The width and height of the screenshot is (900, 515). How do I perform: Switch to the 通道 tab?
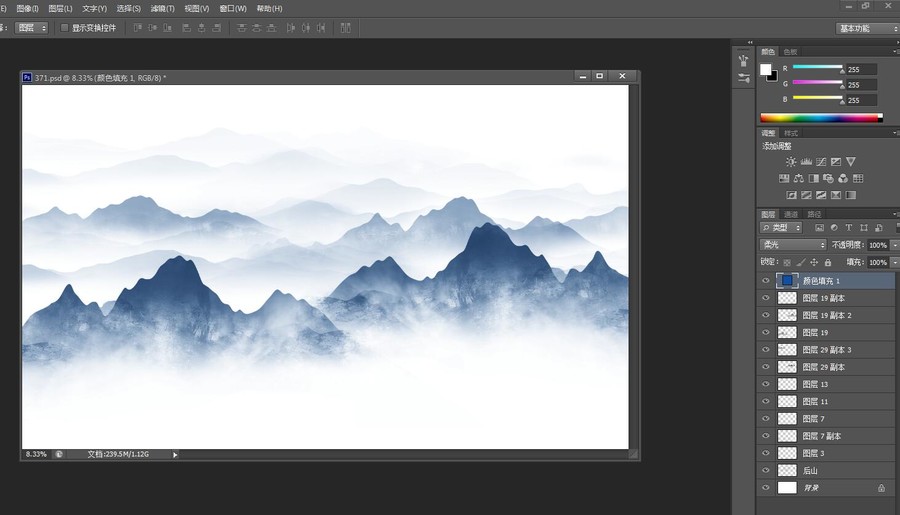click(x=791, y=214)
